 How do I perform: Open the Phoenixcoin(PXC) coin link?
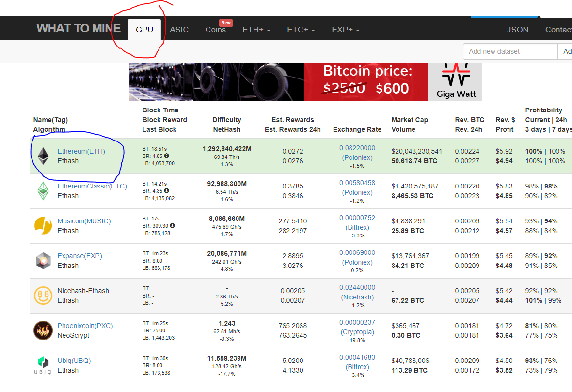click(85, 326)
